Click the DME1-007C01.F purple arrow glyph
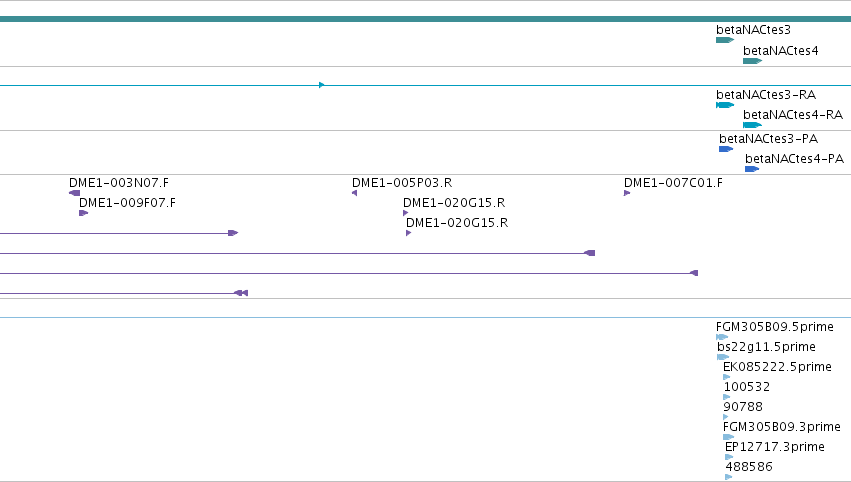The image size is (851, 482). click(x=627, y=193)
